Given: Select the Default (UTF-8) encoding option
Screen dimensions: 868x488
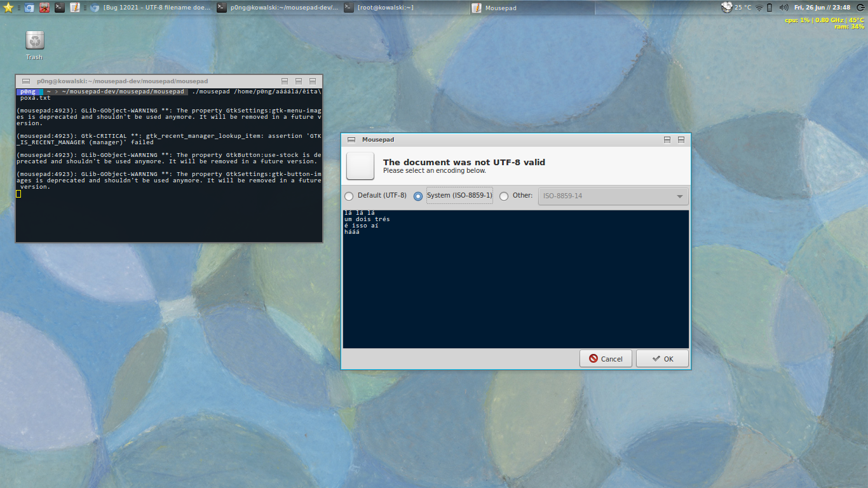Looking at the screenshot, I should pos(349,196).
